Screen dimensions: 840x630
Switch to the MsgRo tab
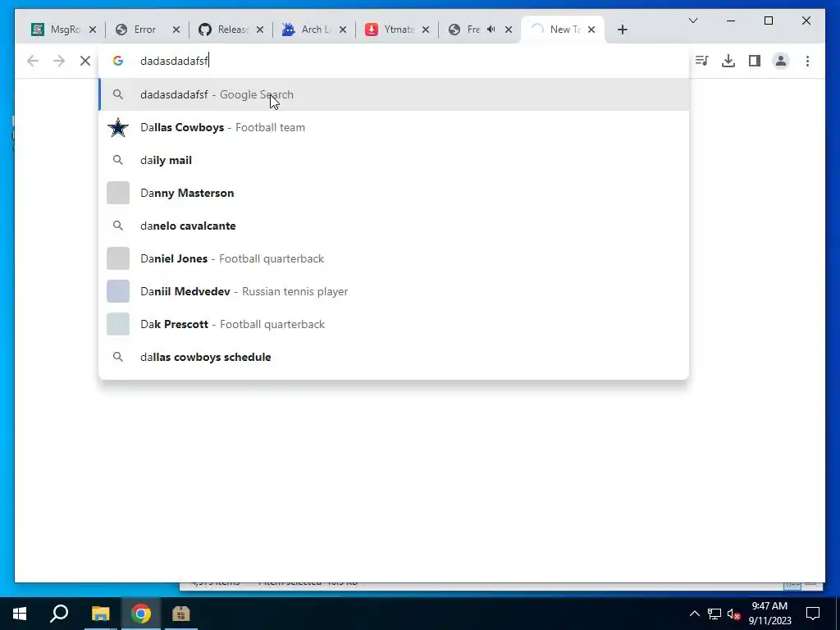point(59,30)
